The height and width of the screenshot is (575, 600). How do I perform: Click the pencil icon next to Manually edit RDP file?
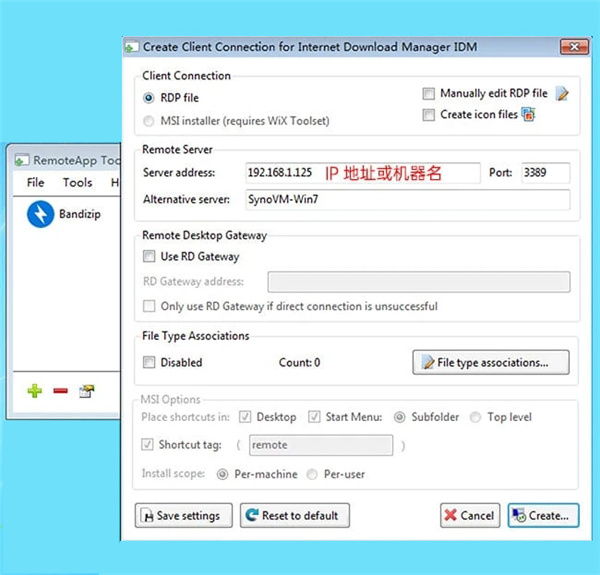[x=562, y=94]
